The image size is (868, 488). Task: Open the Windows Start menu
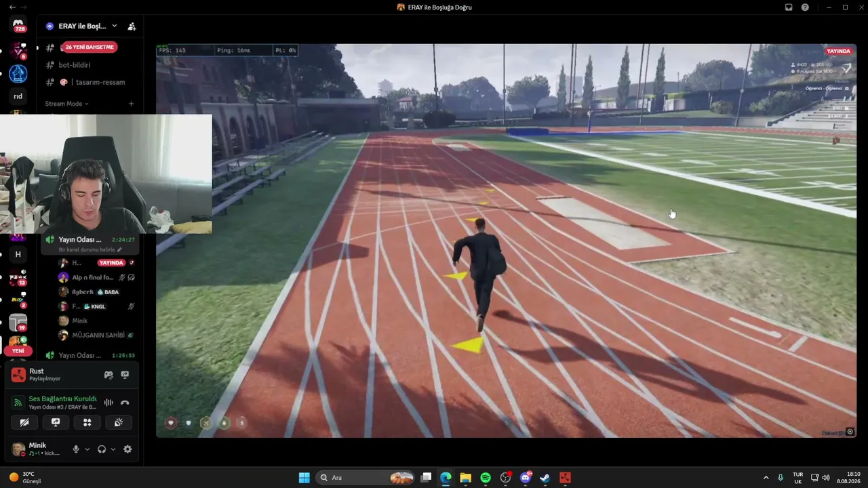(x=304, y=478)
